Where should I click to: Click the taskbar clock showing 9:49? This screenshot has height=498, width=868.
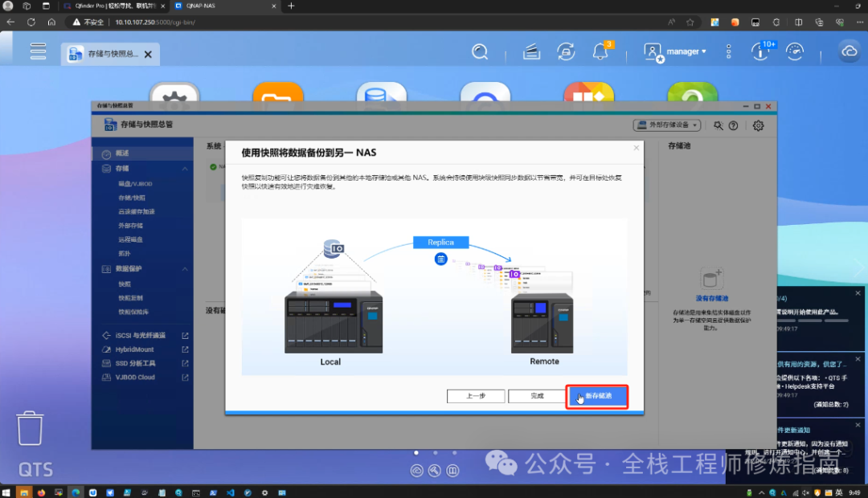pyautogui.click(x=854, y=492)
